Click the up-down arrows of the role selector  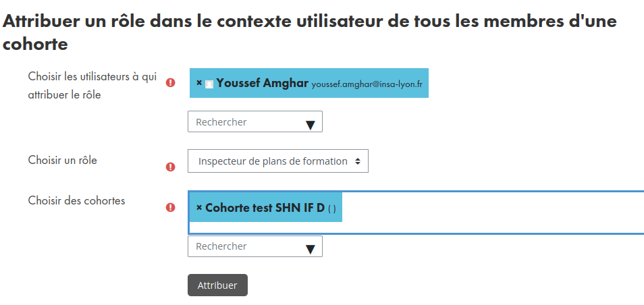358,161
